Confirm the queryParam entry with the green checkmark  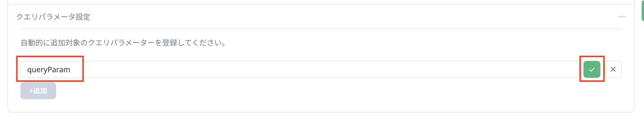[x=592, y=70]
